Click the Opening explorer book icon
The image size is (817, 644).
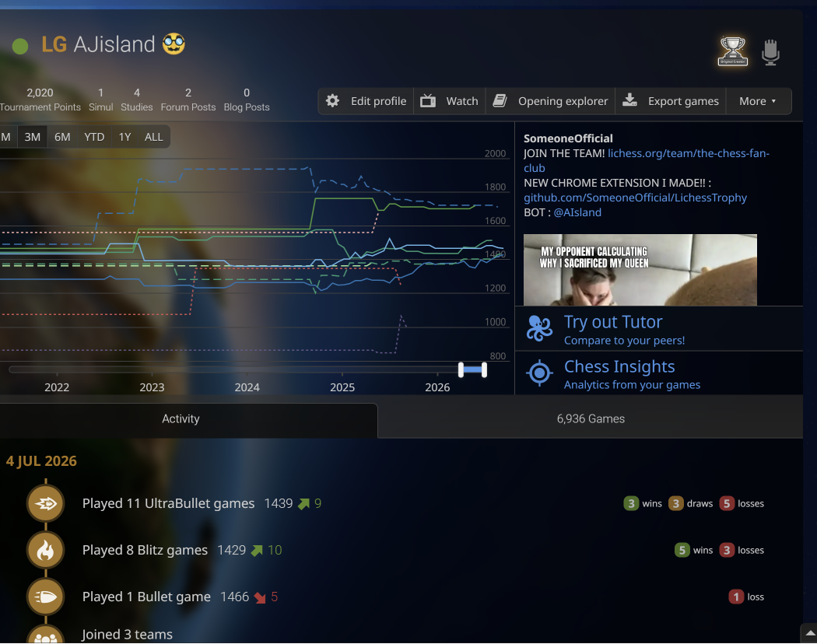click(x=500, y=100)
